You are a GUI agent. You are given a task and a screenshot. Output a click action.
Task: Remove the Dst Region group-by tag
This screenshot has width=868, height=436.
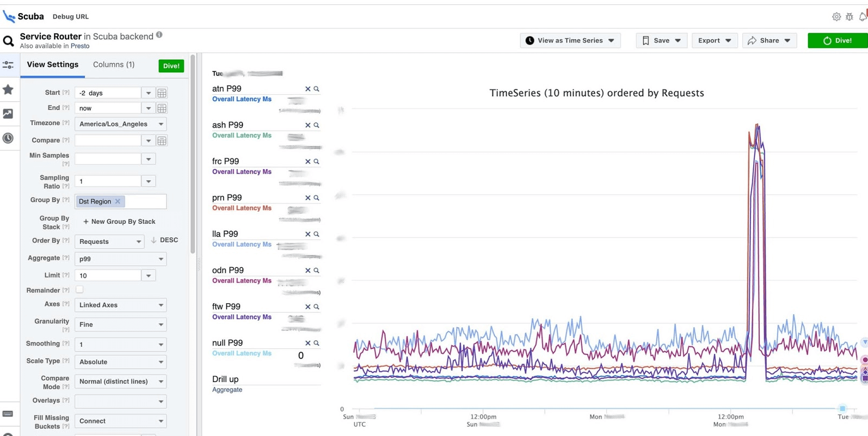click(118, 201)
